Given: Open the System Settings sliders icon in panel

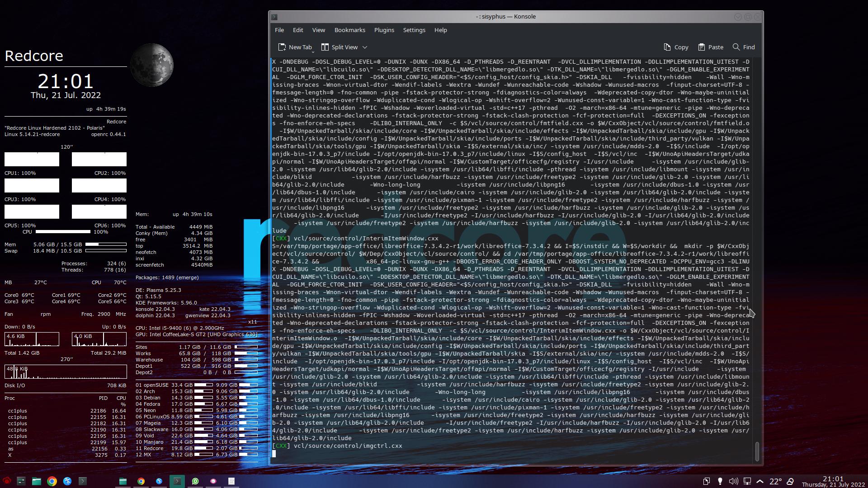Looking at the screenshot, I should point(21,481).
